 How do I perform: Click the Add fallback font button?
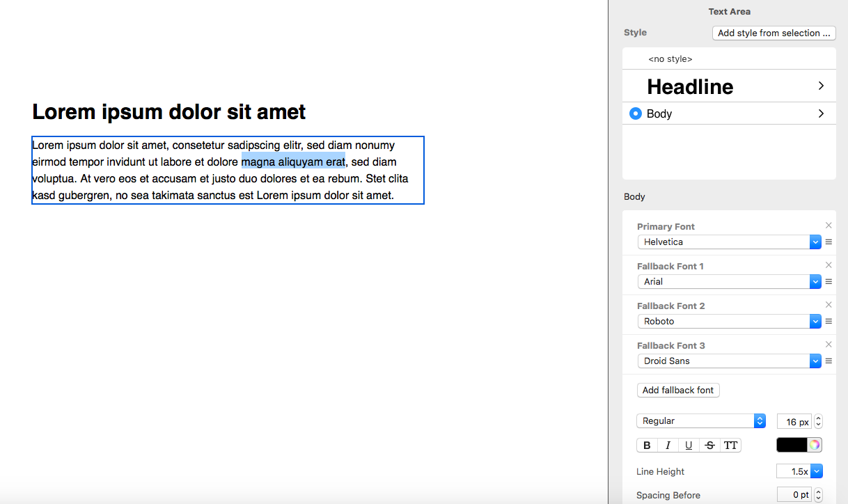point(677,390)
